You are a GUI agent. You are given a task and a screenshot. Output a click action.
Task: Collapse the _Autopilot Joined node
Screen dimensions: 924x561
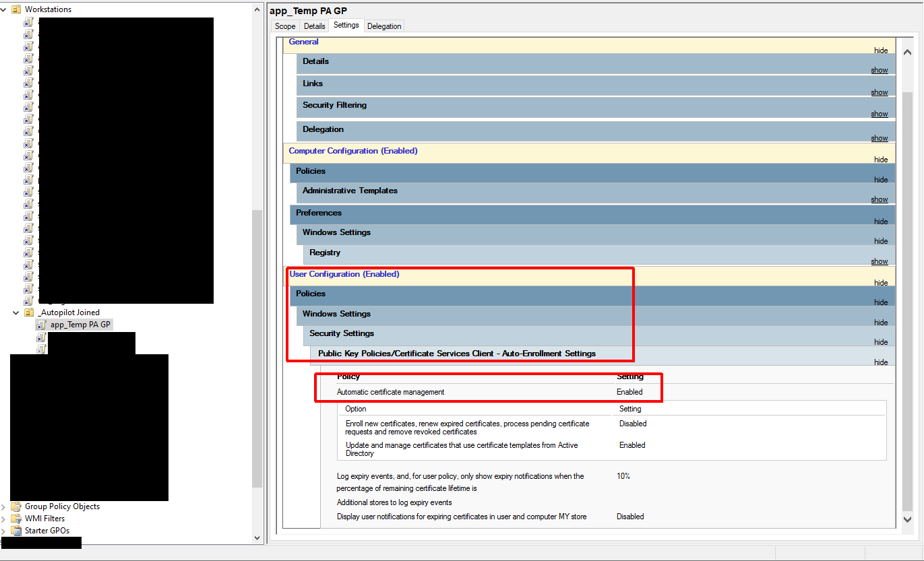pyautogui.click(x=16, y=312)
